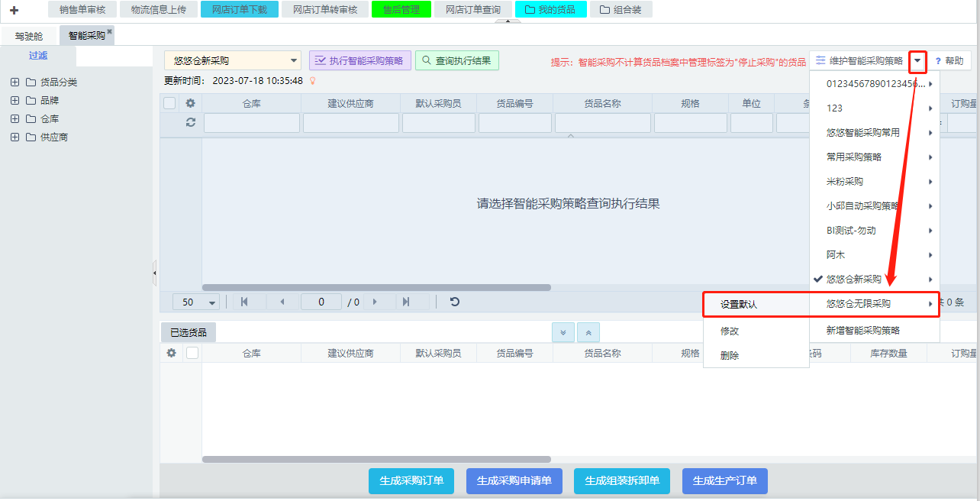Select 设置默认 in the submenu

[739, 304]
